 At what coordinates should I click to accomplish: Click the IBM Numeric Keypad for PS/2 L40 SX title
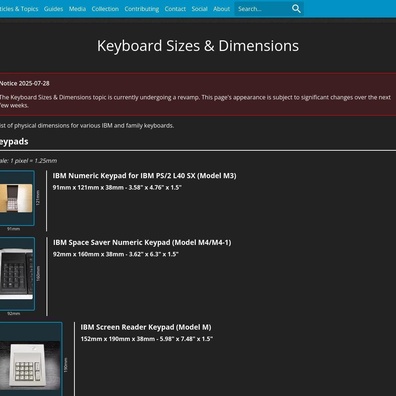tap(144, 176)
